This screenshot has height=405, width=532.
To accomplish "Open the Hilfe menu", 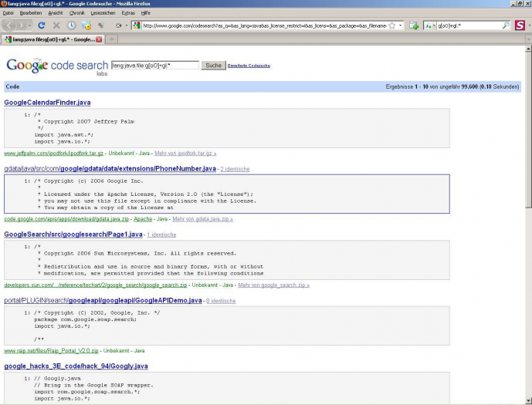I will pyautogui.click(x=146, y=13).
